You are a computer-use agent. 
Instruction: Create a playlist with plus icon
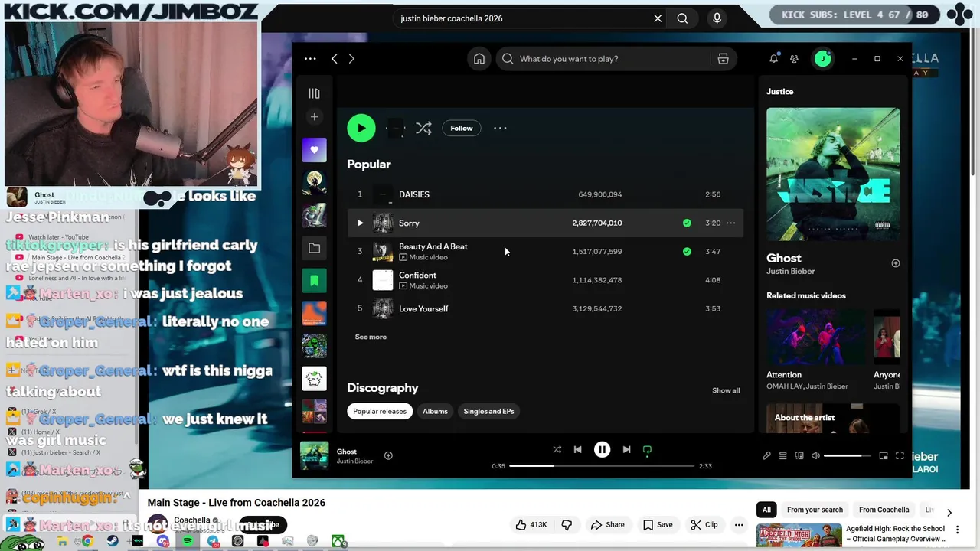tap(314, 117)
